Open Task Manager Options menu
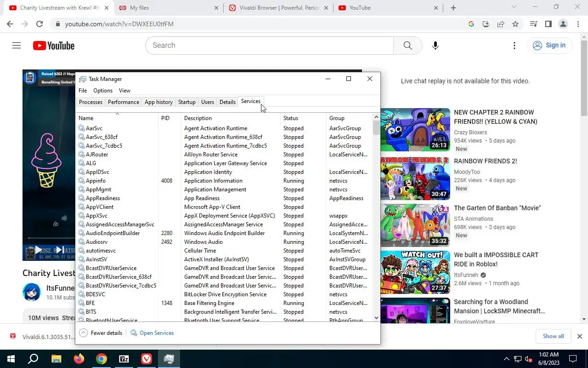This screenshot has width=588, height=368. (x=103, y=91)
